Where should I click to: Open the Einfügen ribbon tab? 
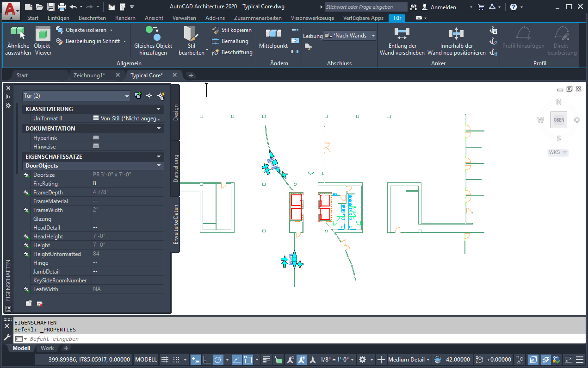click(x=58, y=18)
